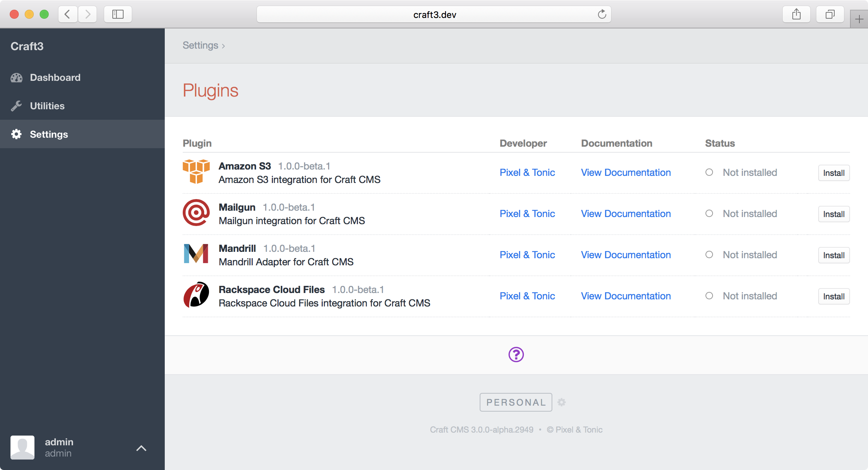868x470 pixels.
Task: Click Mandrill Adapter for Craft CMS description
Action: coord(286,262)
